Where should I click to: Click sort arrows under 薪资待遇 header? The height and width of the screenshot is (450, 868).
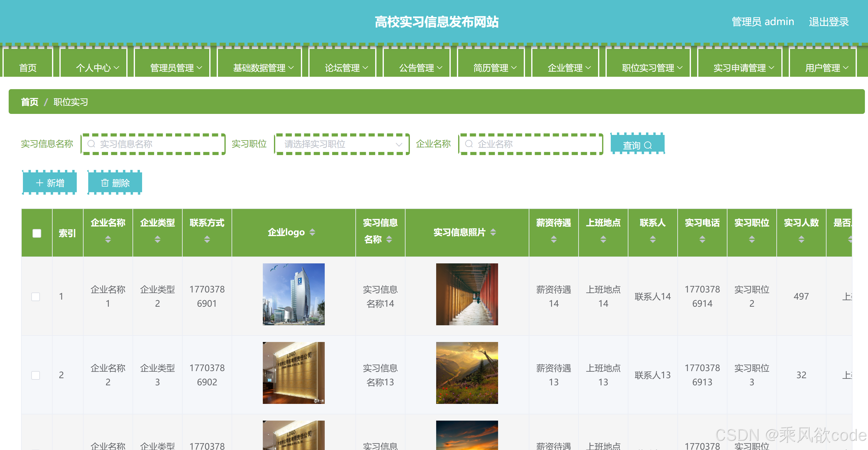pos(553,240)
